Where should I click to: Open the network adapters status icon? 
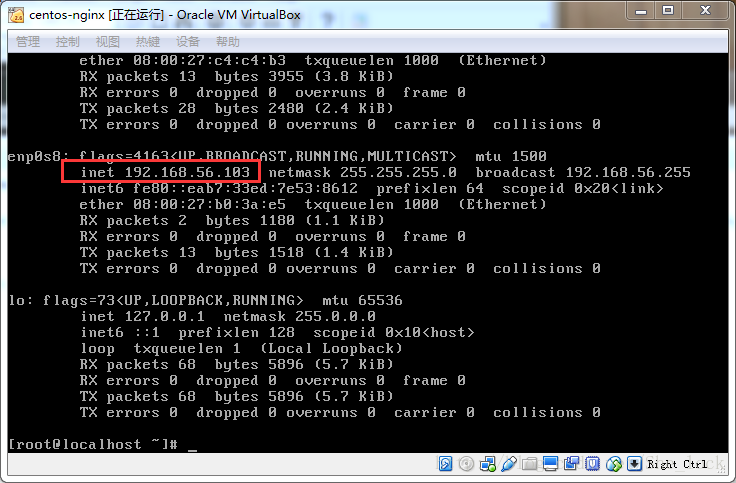pos(488,464)
